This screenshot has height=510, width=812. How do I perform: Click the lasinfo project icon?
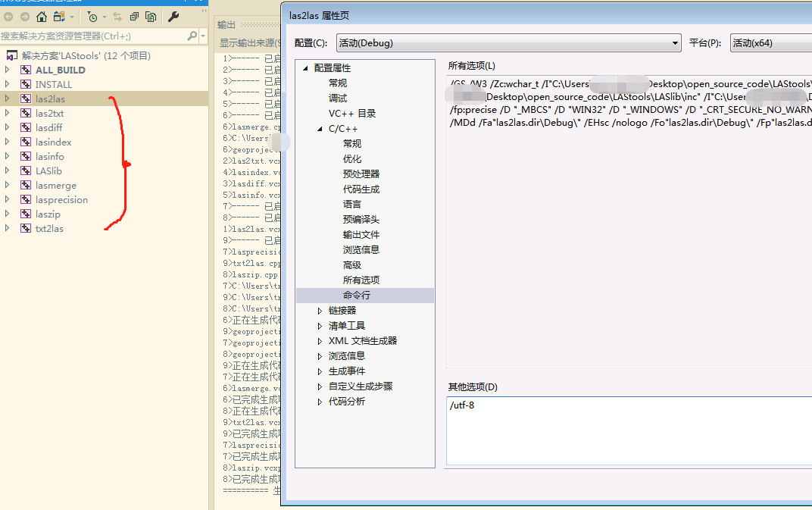click(26, 157)
